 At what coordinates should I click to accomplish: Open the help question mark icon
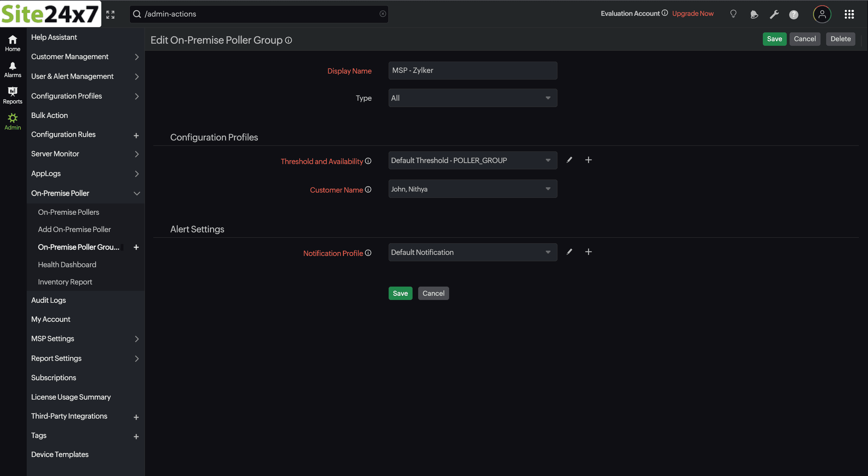[794, 14]
